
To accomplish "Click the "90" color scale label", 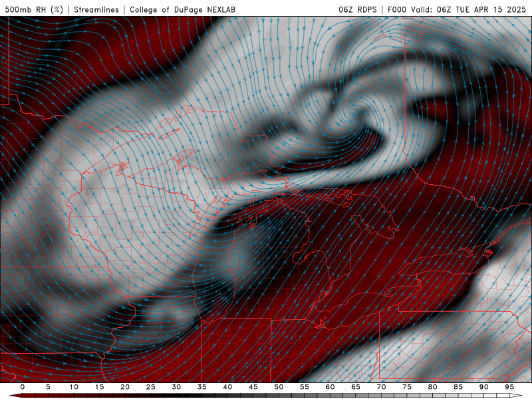I will pos(483,387).
